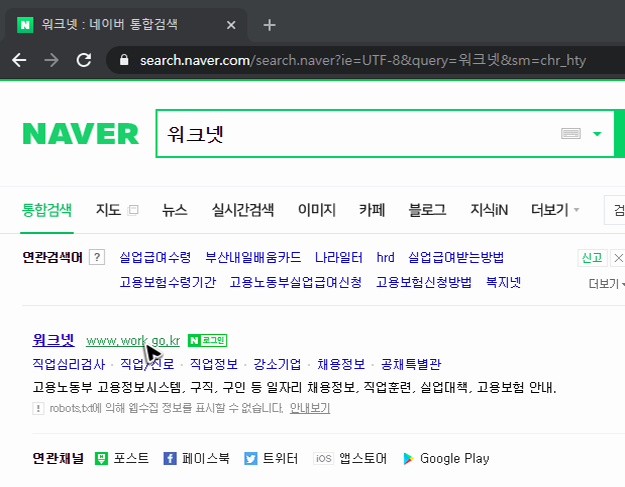Switch to the 이미지 tab
Viewport: 625px width, 487px height.
click(x=317, y=210)
